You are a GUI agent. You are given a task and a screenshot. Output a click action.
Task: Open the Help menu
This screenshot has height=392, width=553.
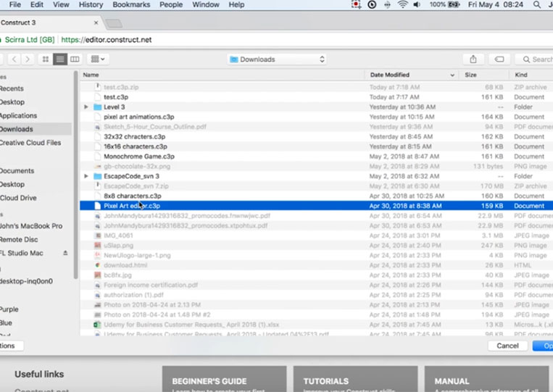pos(236,4)
